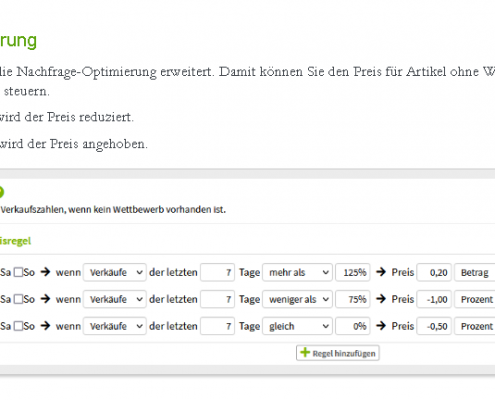This screenshot has width=495, height=400.
Task: Click the green help icon above Verkaufszahlen text
Action: [x=1, y=192]
